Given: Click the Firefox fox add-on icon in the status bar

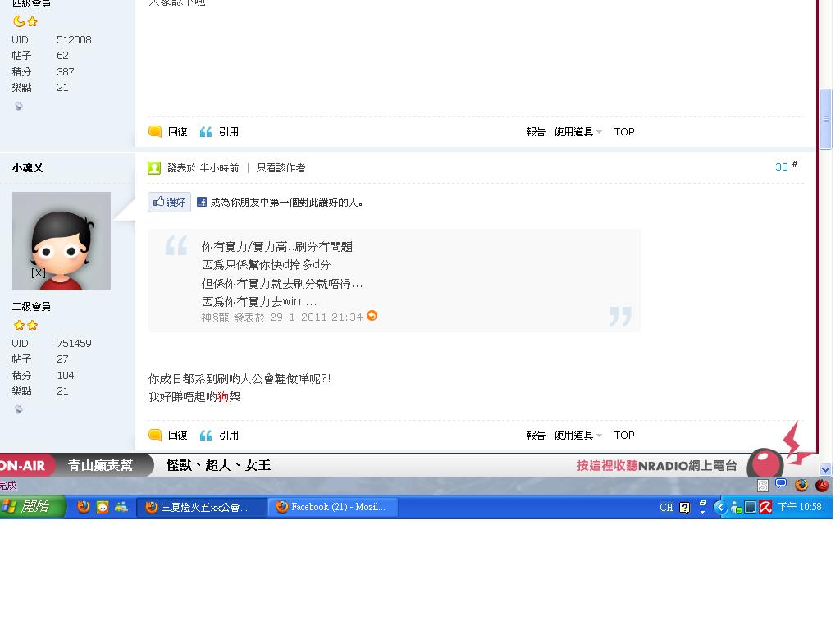Looking at the screenshot, I should (x=801, y=486).
